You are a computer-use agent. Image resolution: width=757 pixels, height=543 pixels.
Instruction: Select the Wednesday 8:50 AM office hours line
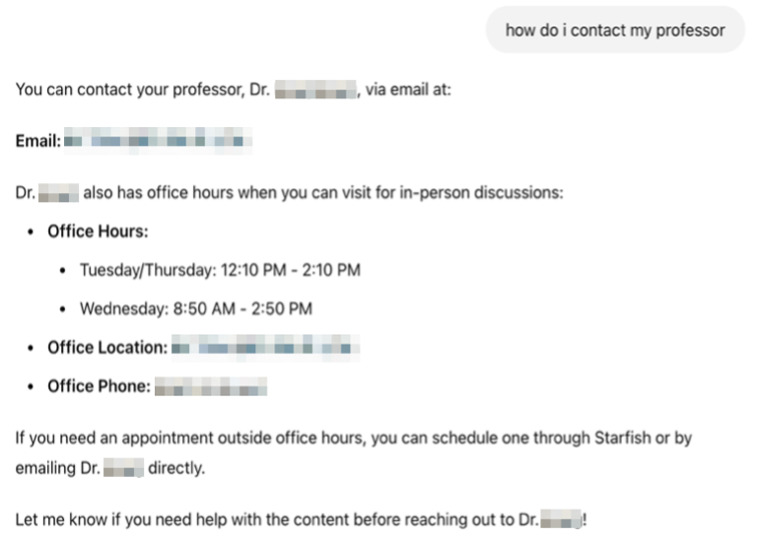pyautogui.click(x=196, y=308)
